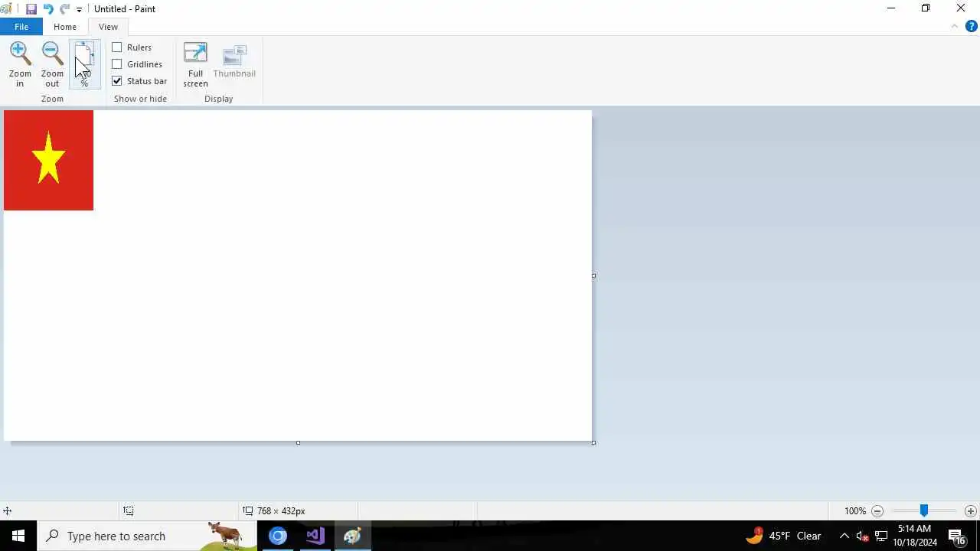Image resolution: width=980 pixels, height=551 pixels.
Task: Open Full screen view
Action: pos(195,64)
